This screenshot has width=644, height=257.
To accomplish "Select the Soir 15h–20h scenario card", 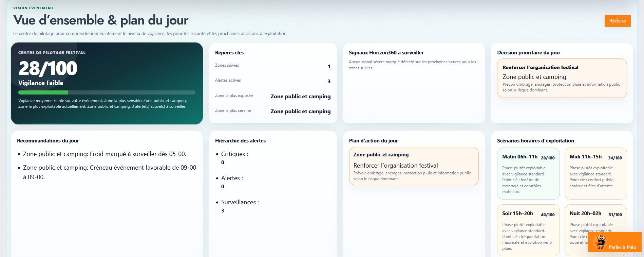I will click(528, 229).
